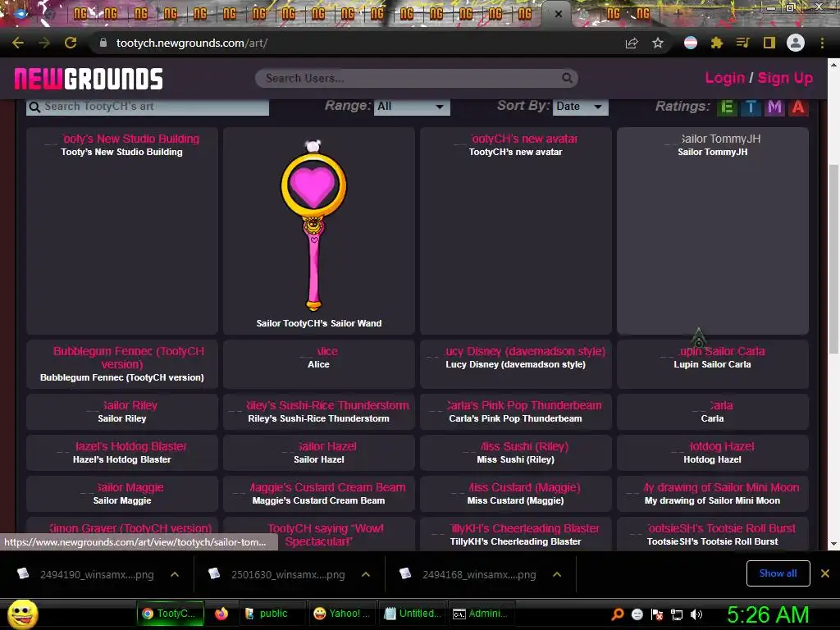Toggle the E rating filter
The image size is (840, 630).
click(727, 107)
